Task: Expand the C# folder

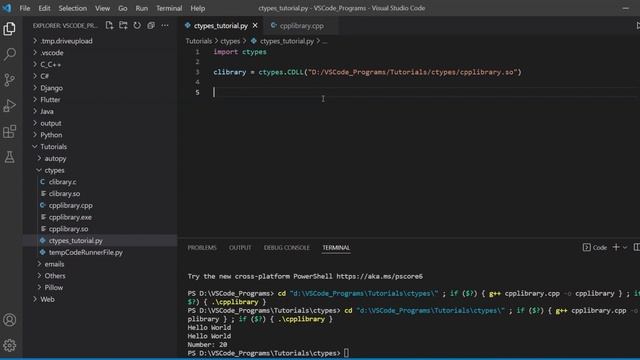Action: (44, 76)
